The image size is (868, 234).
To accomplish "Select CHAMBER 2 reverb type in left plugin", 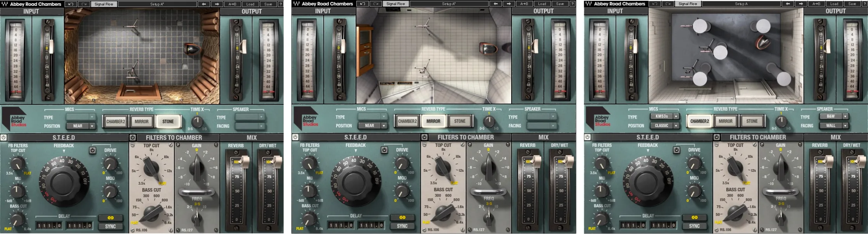I will coord(116,122).
